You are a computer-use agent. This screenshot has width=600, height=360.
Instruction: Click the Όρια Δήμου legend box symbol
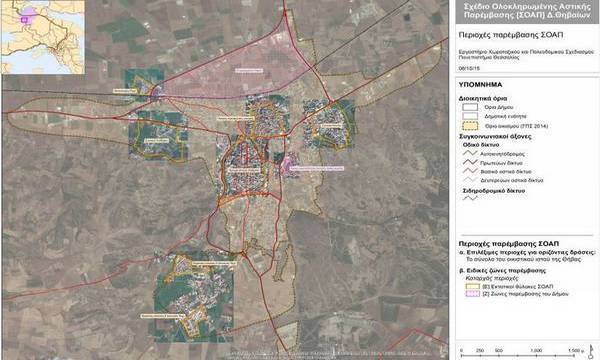[470, 107]
